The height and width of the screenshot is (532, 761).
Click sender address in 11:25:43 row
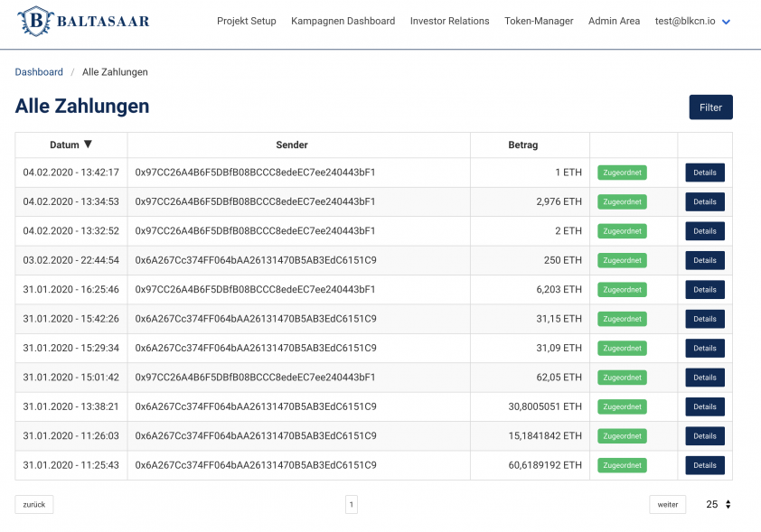click(256, 465)
